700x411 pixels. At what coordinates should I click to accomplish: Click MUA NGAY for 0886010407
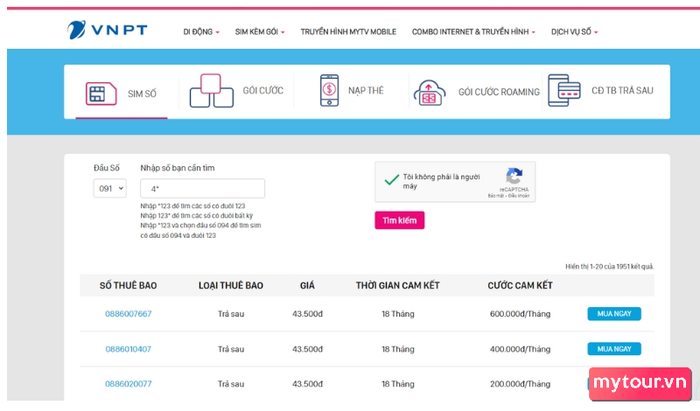tap(614, 349)
